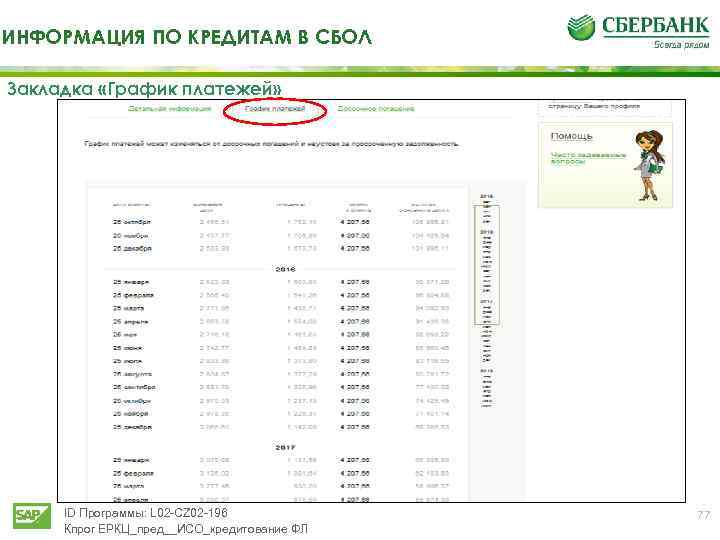
Task: Click the 2016 year heading in the table
Action: (285, 269)
